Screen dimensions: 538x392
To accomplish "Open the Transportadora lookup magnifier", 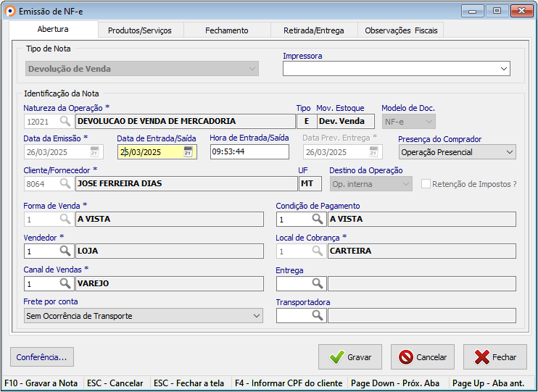I will (x=318, y=315).
